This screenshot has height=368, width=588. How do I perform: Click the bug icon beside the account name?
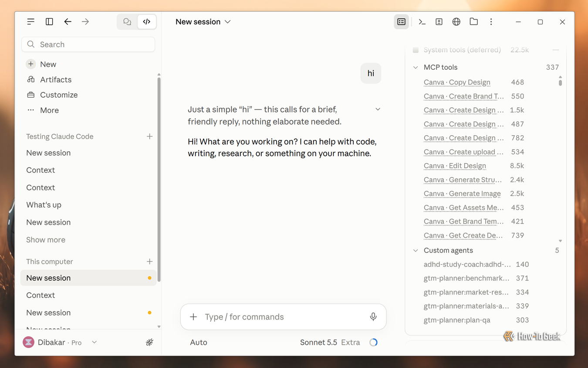[x=149, y=343]
